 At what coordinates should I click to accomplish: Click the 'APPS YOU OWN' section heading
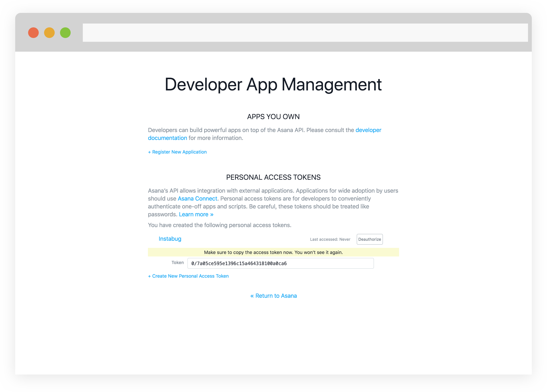tap(273, 117)
